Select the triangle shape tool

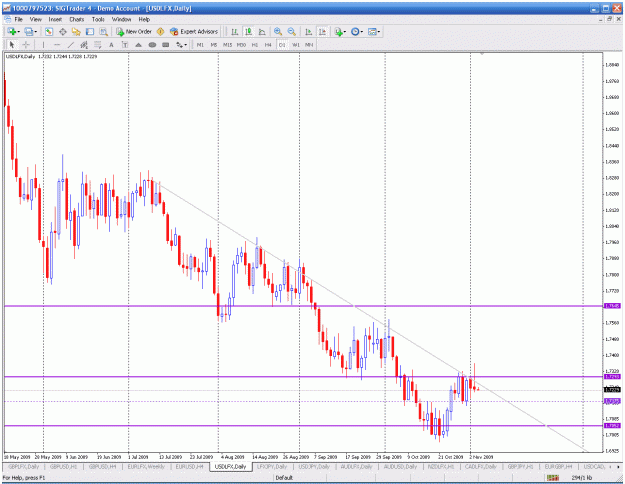pos(138,45)
